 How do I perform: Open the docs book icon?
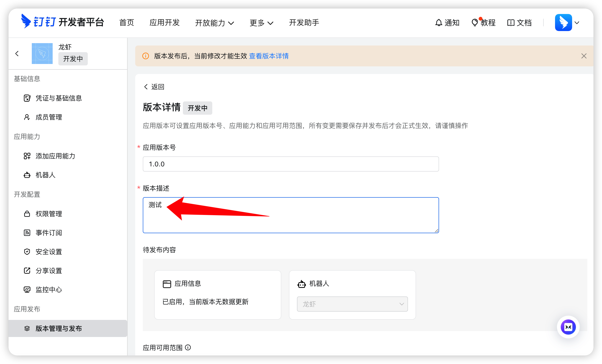tap(511, 23)
